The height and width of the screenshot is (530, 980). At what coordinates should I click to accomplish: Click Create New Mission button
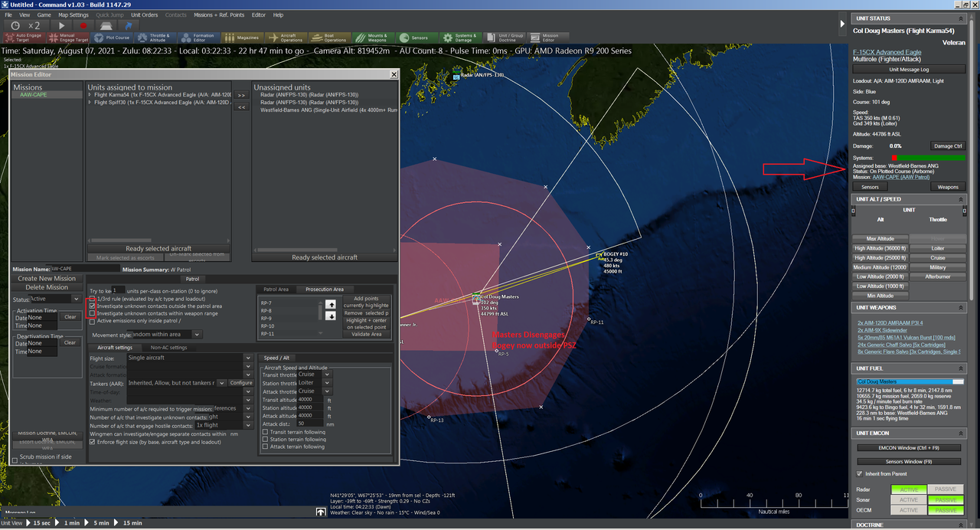[x=47, y=279]
